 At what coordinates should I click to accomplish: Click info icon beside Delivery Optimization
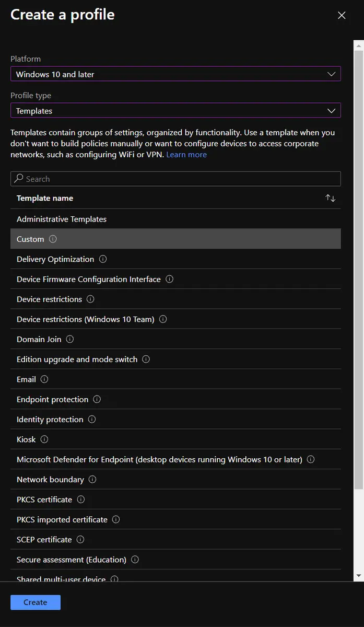pyautogui.click(x=103, y=259)
